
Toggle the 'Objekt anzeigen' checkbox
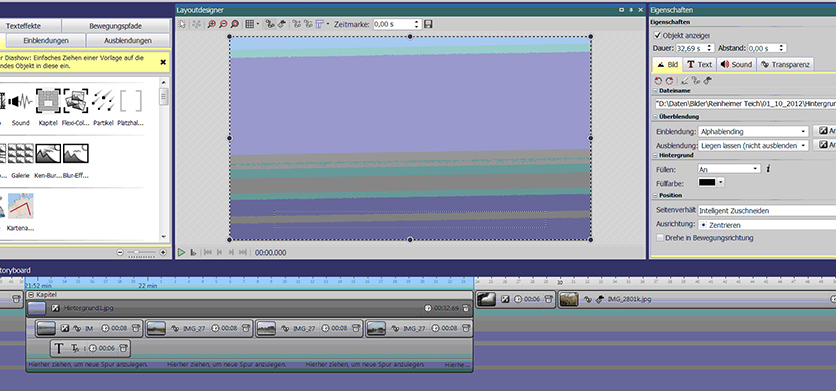point(657,36)
